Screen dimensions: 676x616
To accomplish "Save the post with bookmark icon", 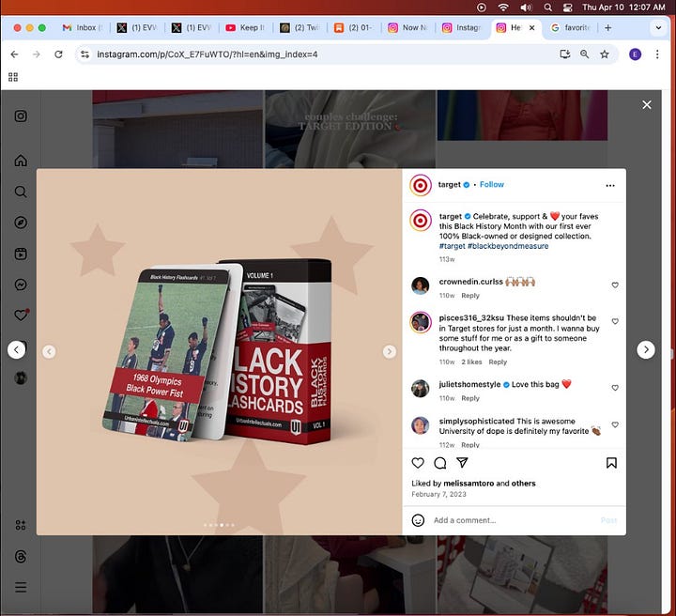I will pos(611,463).
